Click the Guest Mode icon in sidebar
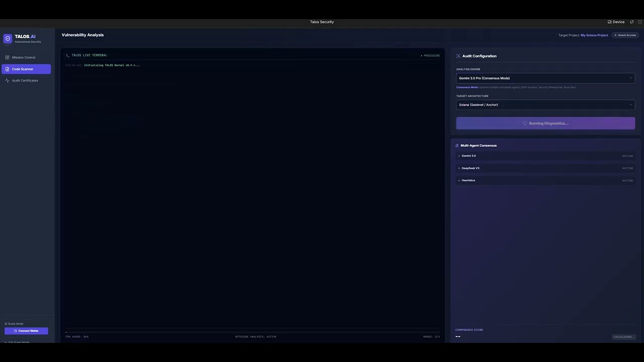The image size is (644, 362). coord(6,324)
